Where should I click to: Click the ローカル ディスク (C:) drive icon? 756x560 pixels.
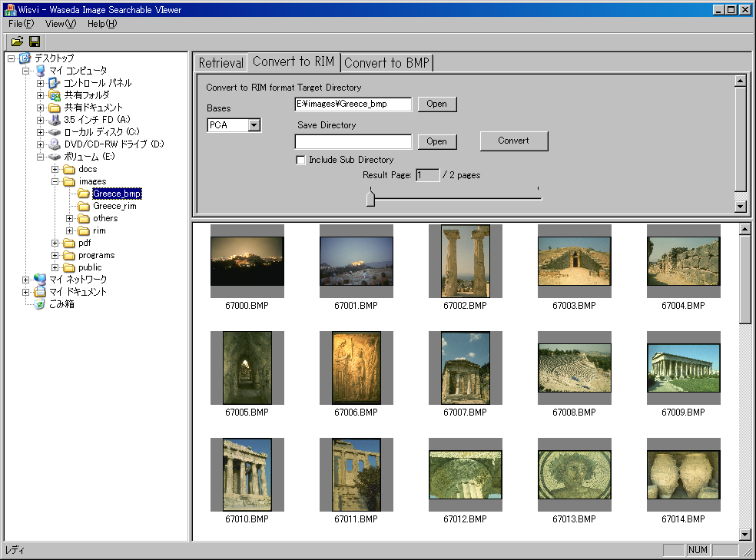(55, 132)
